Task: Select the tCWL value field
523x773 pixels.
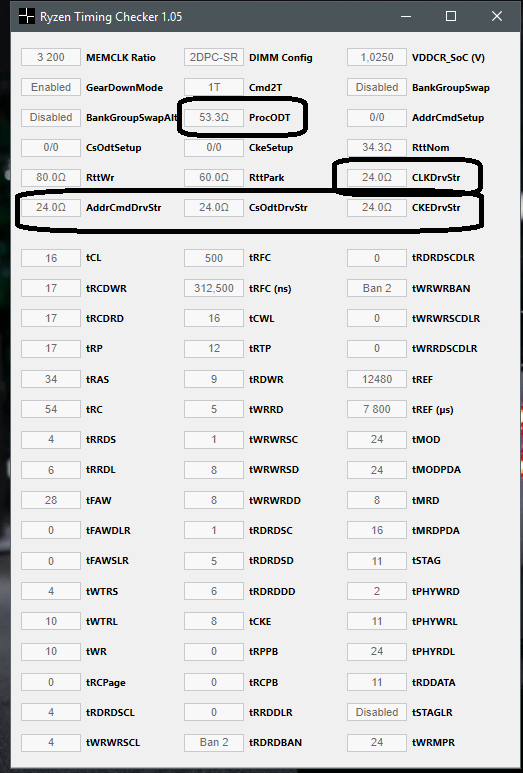Action: pyautogui.click(x=214, y=318)
